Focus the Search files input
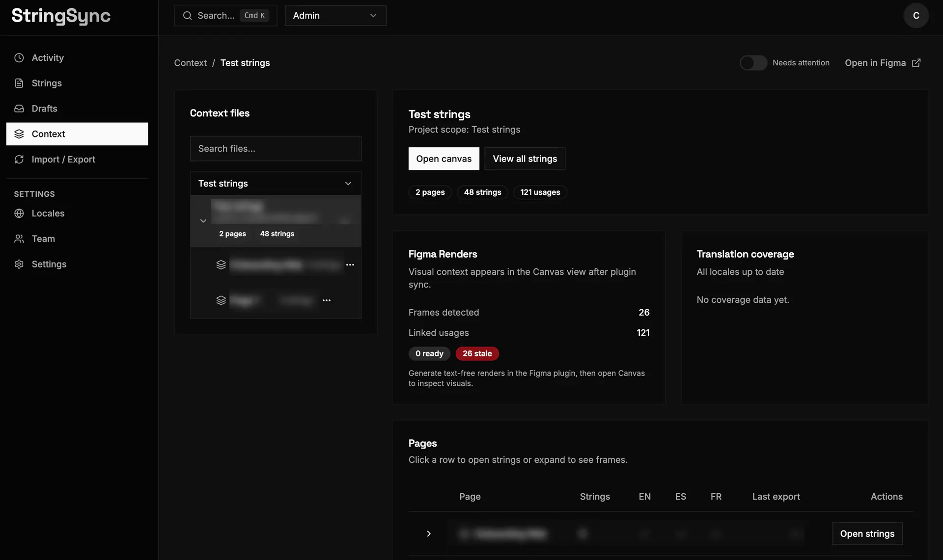 [276, 149]
